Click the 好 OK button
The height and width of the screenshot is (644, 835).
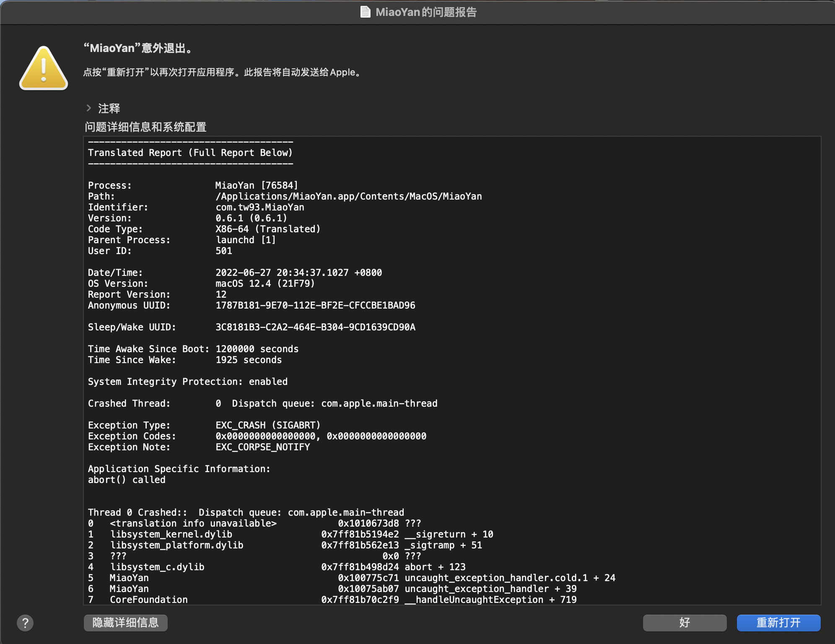[685, 623]
